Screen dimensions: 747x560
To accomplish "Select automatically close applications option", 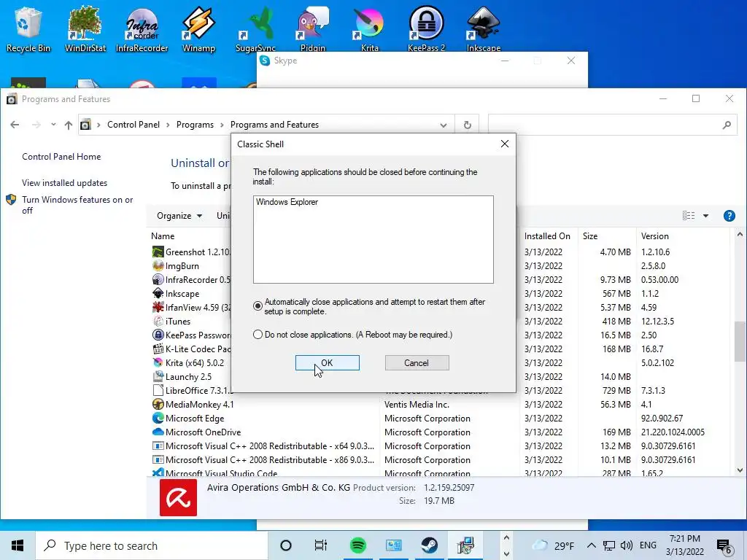I will (x=258, y=306).
